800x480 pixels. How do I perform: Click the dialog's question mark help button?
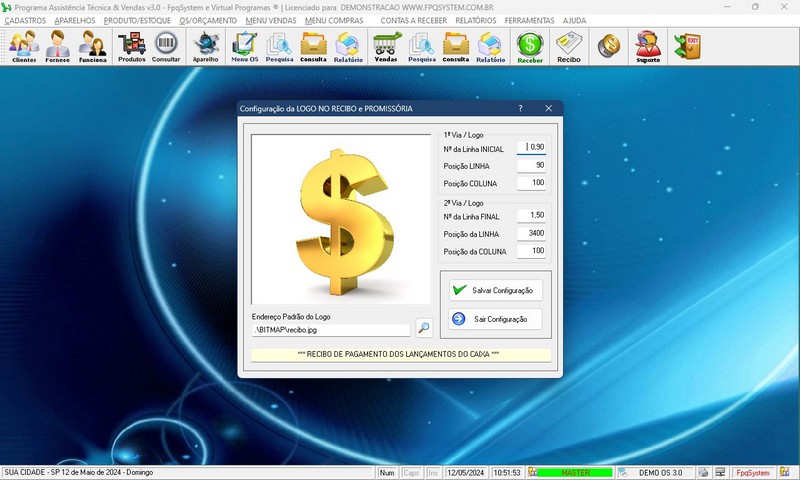(520, 108)
